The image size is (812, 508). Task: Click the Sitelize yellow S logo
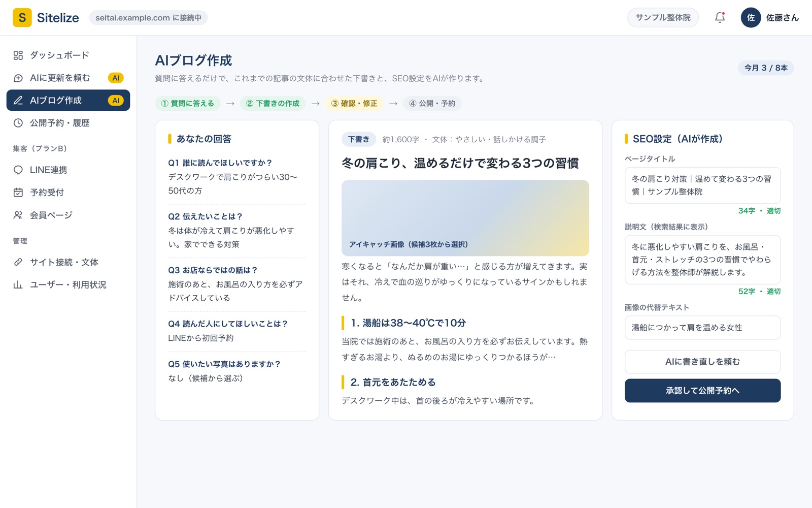tap(22, 18)
